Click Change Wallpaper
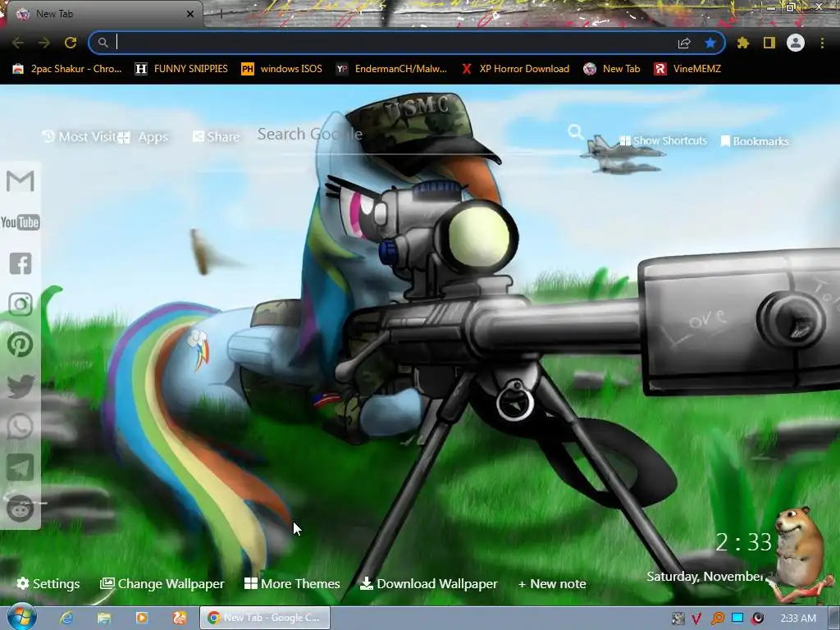 [x=162, y=584]
